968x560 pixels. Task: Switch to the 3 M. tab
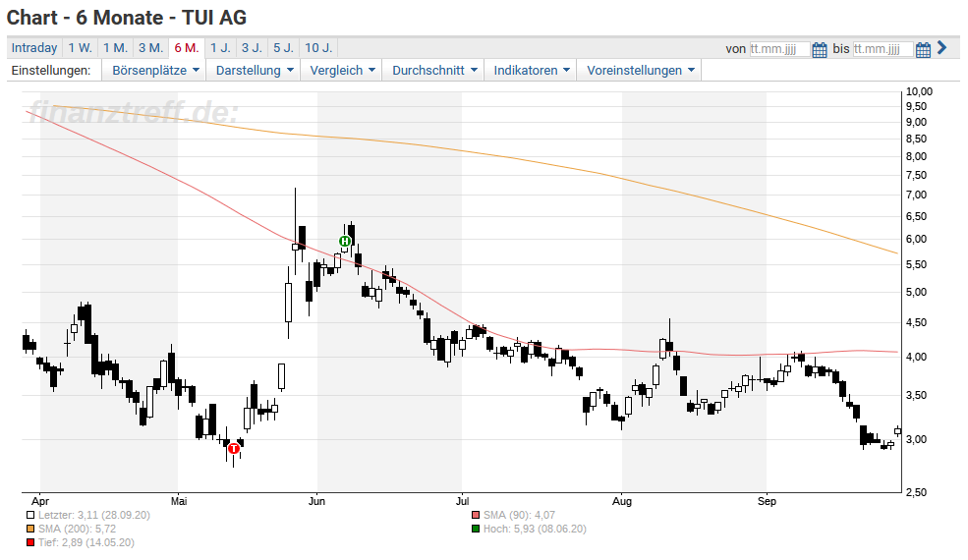[x=150, y=47]
